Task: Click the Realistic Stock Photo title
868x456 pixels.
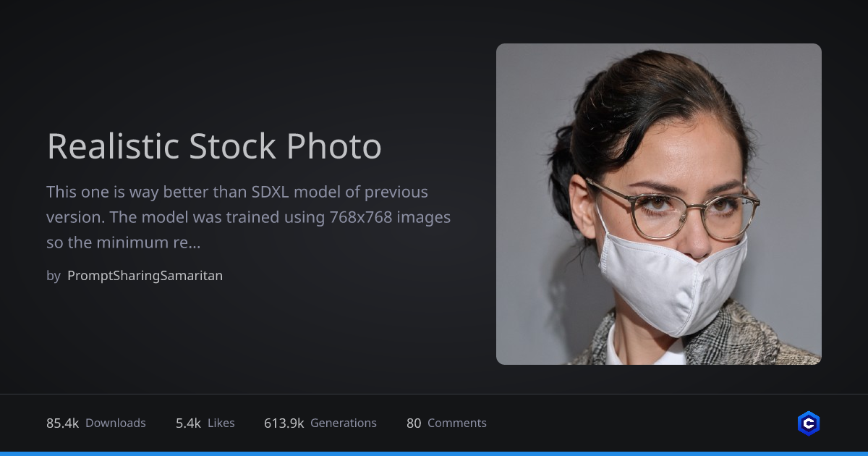Action: pos(214,147)
